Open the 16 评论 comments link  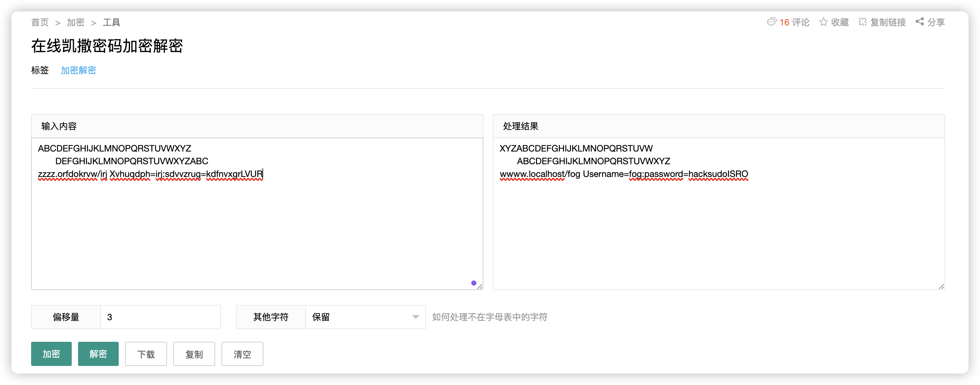[x=794, y=23]
